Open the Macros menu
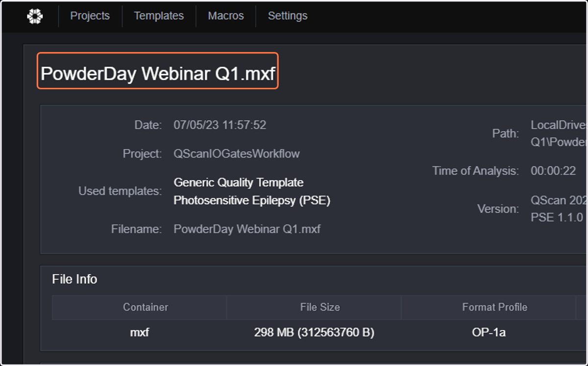 click(x=226, y=16)
